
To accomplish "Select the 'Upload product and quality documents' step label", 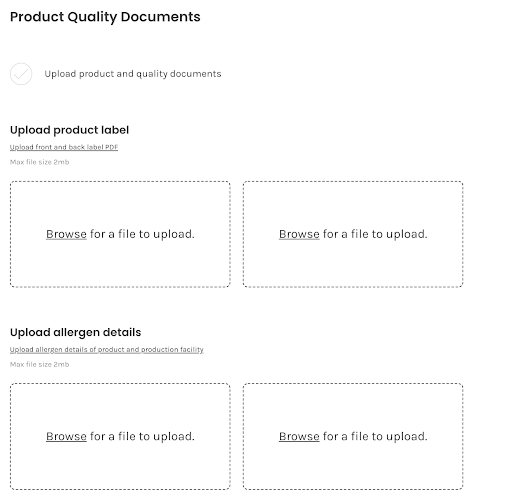I will point(133,74).
